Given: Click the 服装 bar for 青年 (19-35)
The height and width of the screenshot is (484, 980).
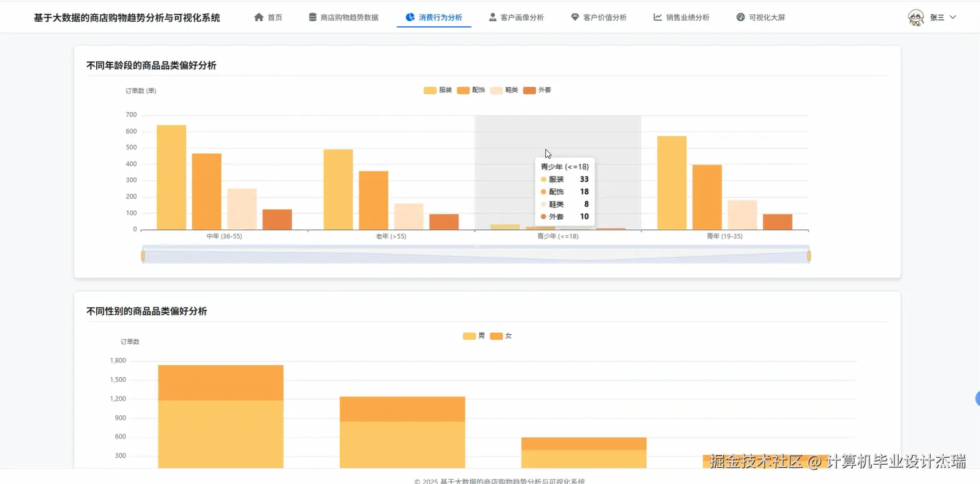Looking at the screenshot, I should click(x=671, y=183).
